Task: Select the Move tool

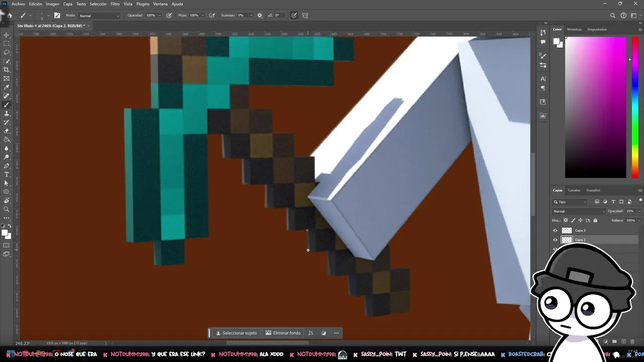Action: [x=7, y=35]
